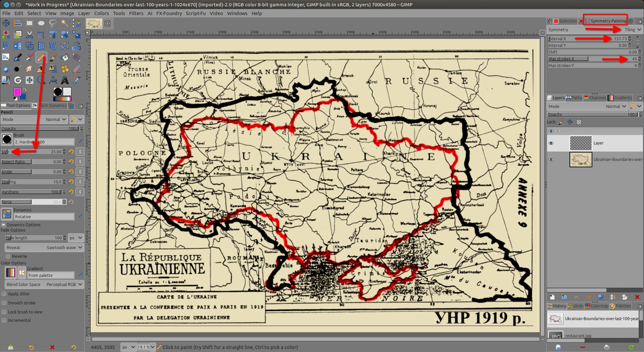Viewport: 644px width, 352px height.
Task: Open the Colors menu
Action: 101,13
